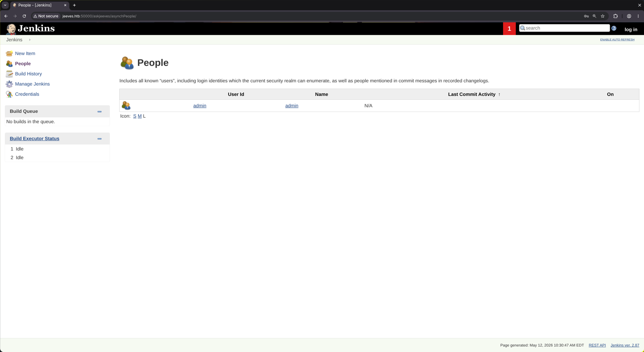Open the admin User Id link
644x352 pixels.
(x=200, y=106)
